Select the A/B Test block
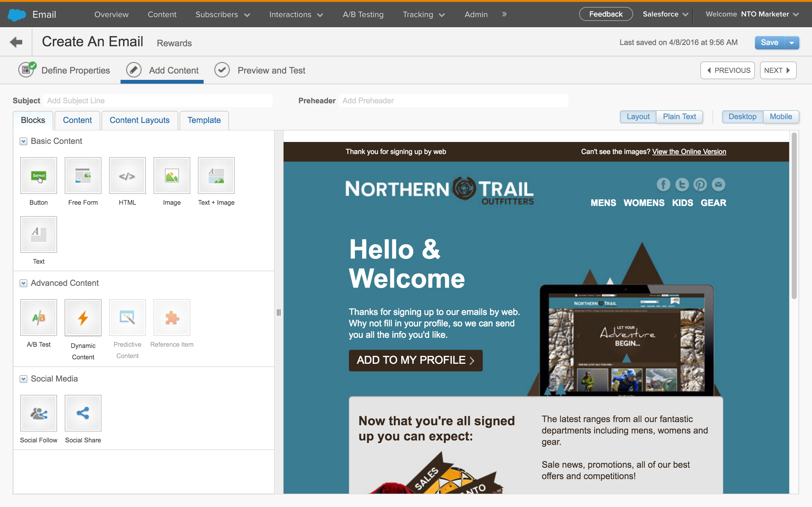 pos(38,317)
